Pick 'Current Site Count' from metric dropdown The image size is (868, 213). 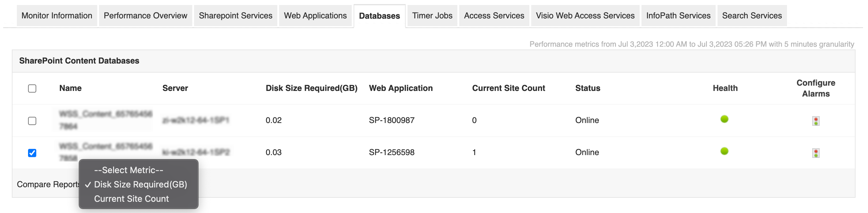[131, 199]
